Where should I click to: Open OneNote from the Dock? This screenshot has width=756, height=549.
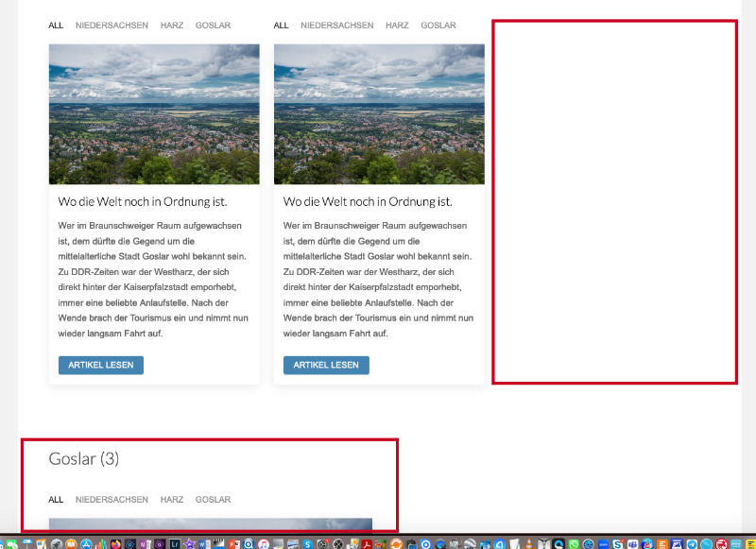click(x=145, y=544)
